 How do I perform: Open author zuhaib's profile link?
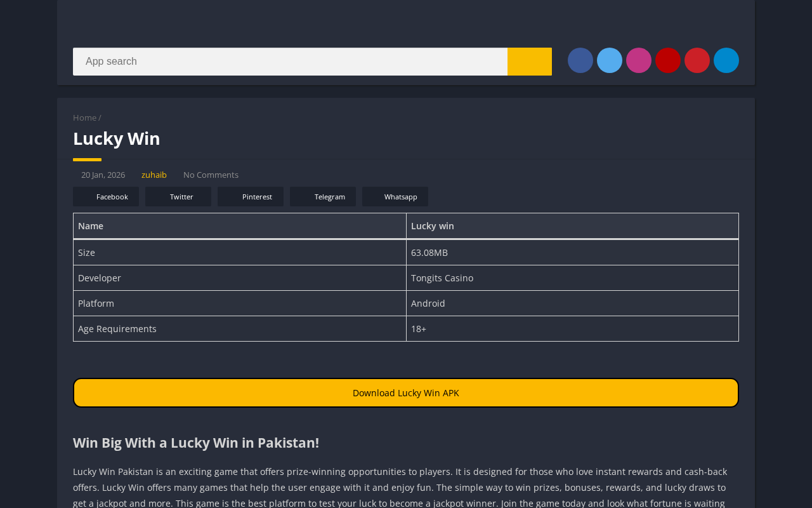coord(154,175)
